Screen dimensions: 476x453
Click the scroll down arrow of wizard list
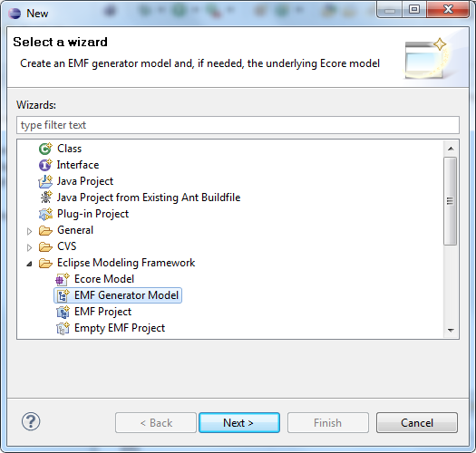click(x=451, y=330)
